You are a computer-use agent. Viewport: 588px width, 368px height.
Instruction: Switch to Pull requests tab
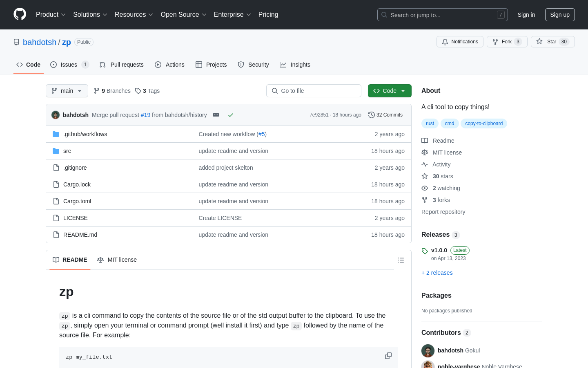click(122, 65)
